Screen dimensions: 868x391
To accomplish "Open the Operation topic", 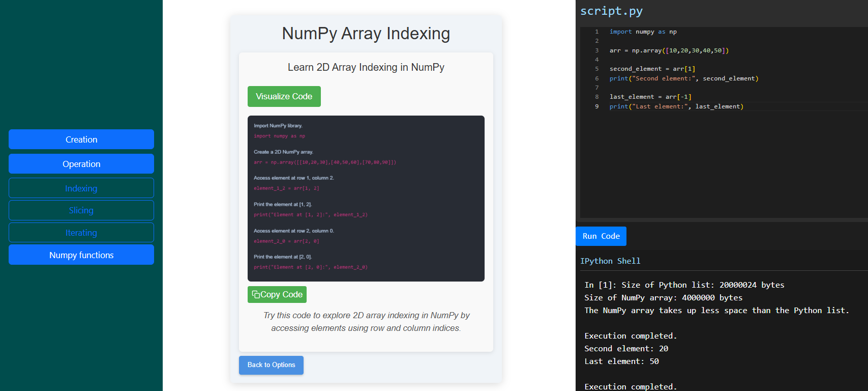I will [81, 164].
